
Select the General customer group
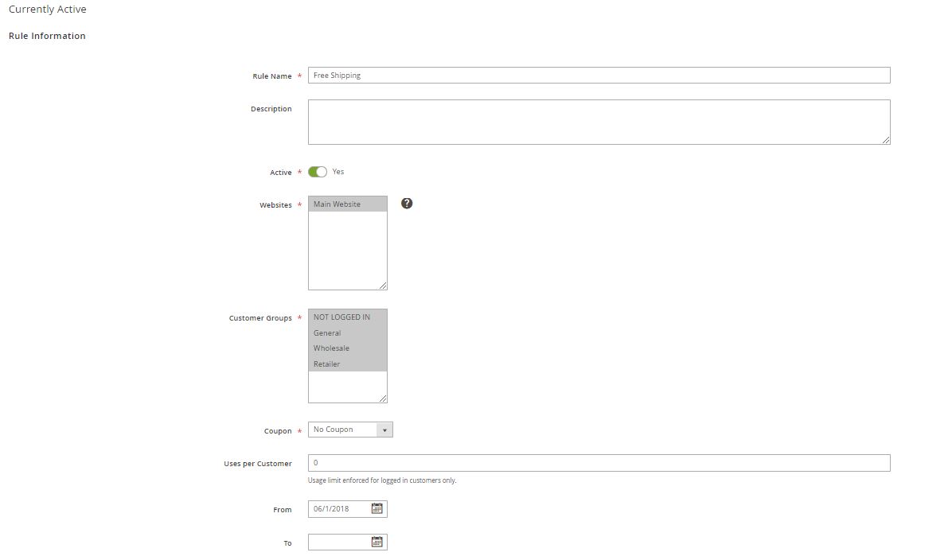[x=327, y=332]
